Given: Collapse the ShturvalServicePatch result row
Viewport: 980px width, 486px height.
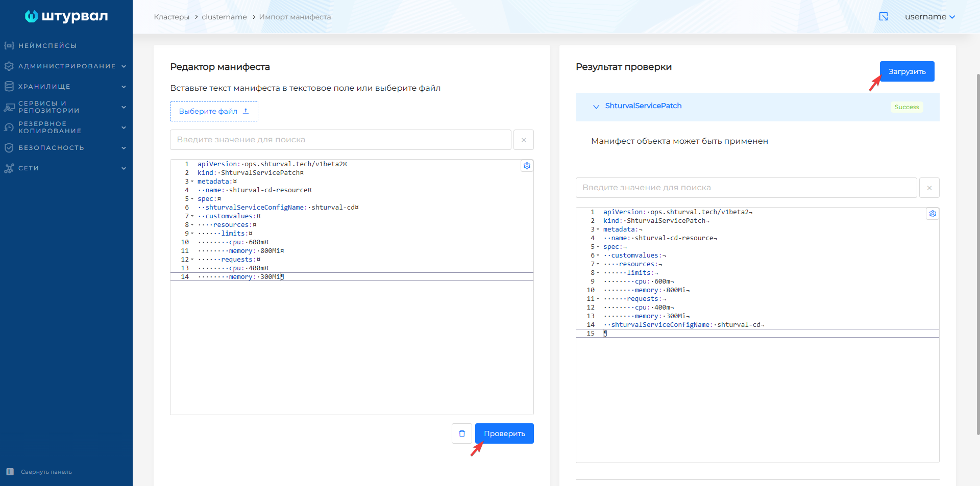Looking at the screenshot, I should pos(596,107).
